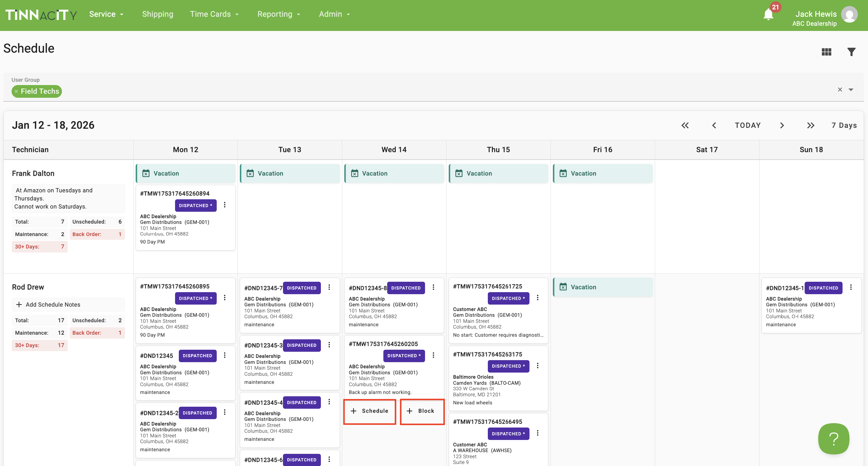
Task: Jump back with double-left chevron icon
Action: pyautogui.click(x=685, y=125)
